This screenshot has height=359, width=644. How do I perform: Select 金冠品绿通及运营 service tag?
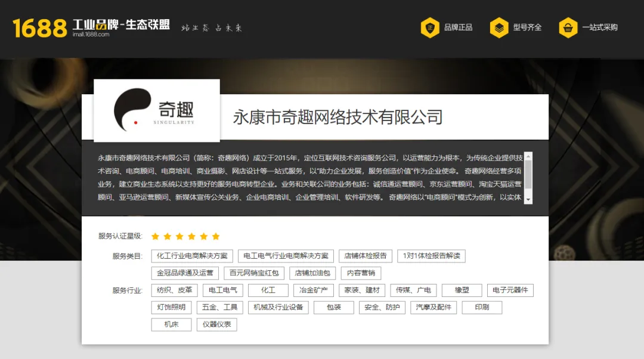pyautogui.click(x=185, y=273)
